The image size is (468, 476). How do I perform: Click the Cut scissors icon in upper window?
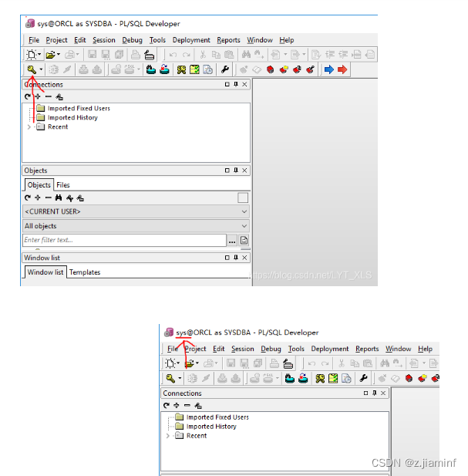[203, 55]
